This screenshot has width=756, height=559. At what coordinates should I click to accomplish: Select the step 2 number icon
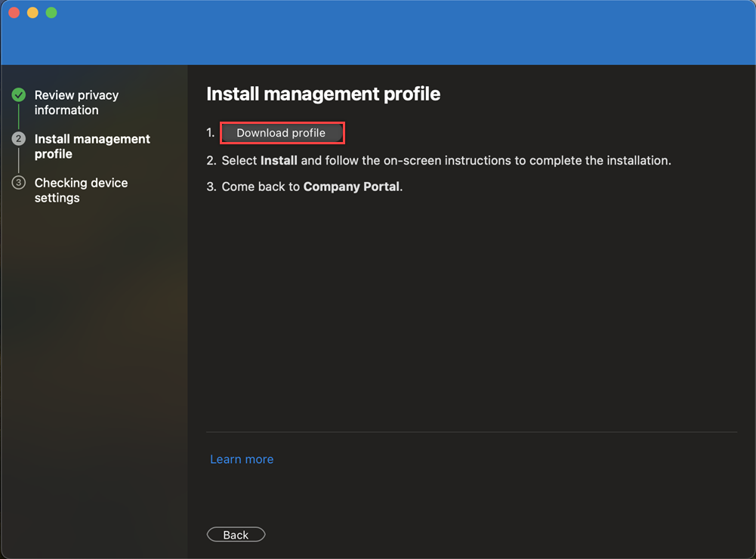19,139
